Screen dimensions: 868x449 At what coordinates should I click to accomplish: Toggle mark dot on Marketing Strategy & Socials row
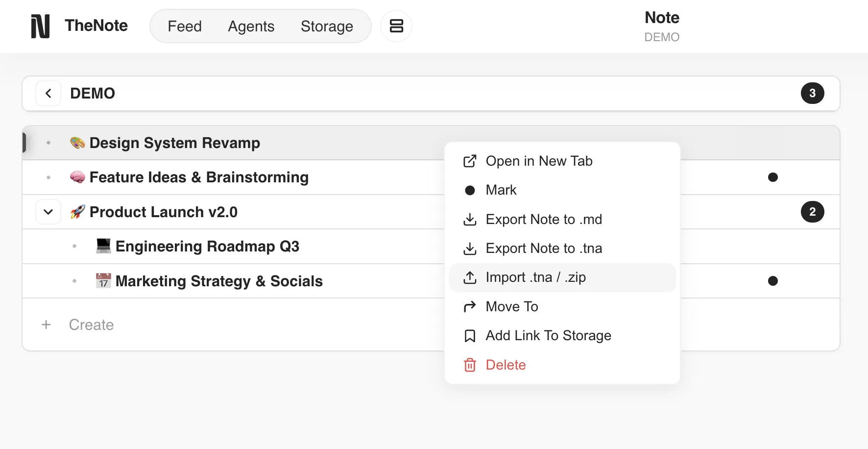(773, 281)
